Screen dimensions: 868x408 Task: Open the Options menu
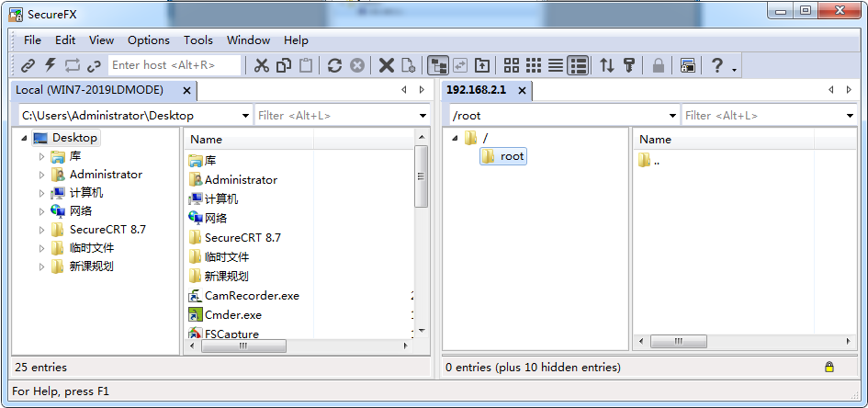(x=149, y=40)
